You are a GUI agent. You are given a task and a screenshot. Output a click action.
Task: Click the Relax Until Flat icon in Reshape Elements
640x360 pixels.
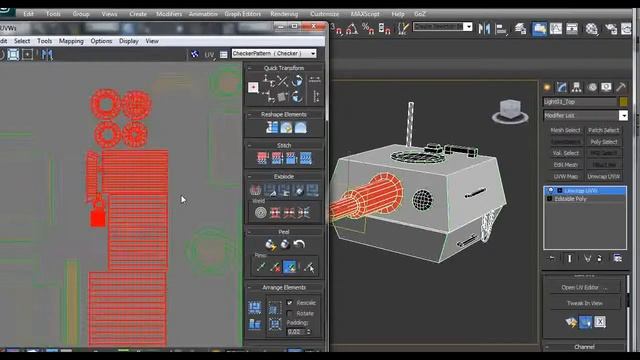tap(286, 127)
